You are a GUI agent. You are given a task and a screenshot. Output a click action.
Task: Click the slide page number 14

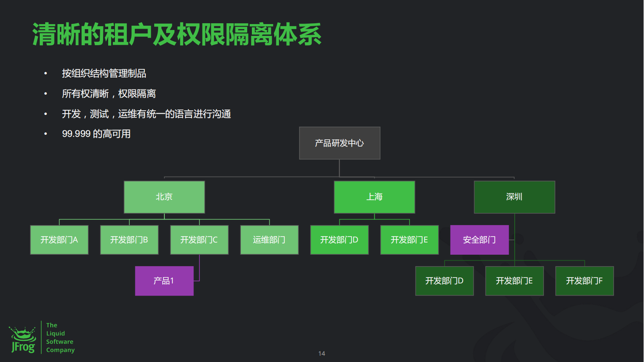pyautogui.click(x=322, y=354)
